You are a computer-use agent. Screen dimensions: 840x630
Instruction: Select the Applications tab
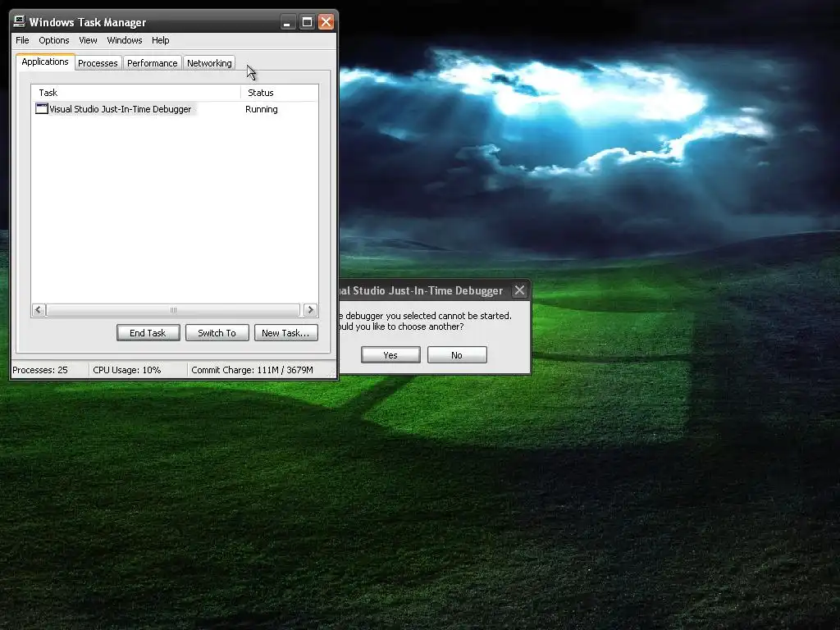45,62
